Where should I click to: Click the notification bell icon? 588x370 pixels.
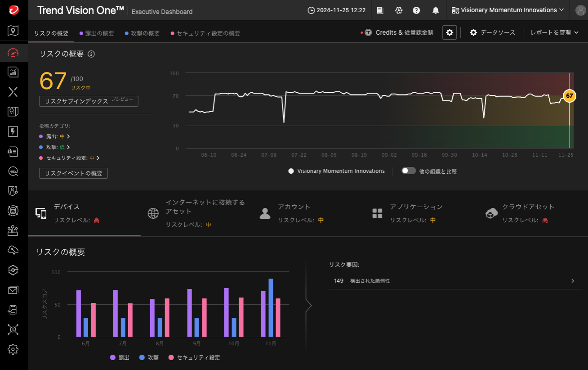tap(435, 10)
